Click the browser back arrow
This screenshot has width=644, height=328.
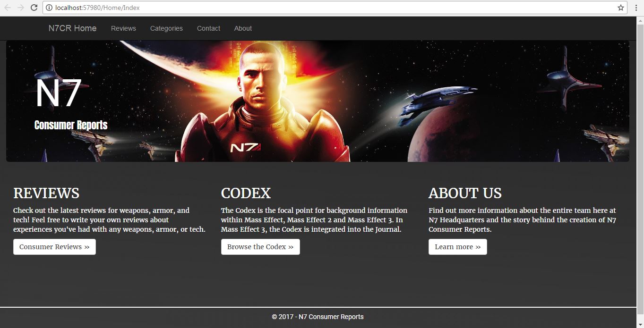click(8, 8)
